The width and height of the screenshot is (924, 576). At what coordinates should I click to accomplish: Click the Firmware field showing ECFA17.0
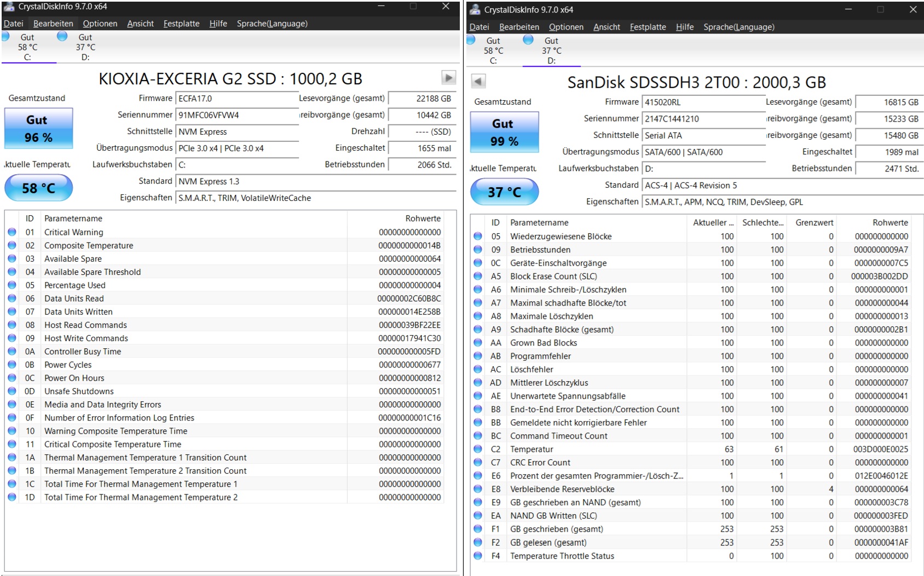(x=237, y=99)
